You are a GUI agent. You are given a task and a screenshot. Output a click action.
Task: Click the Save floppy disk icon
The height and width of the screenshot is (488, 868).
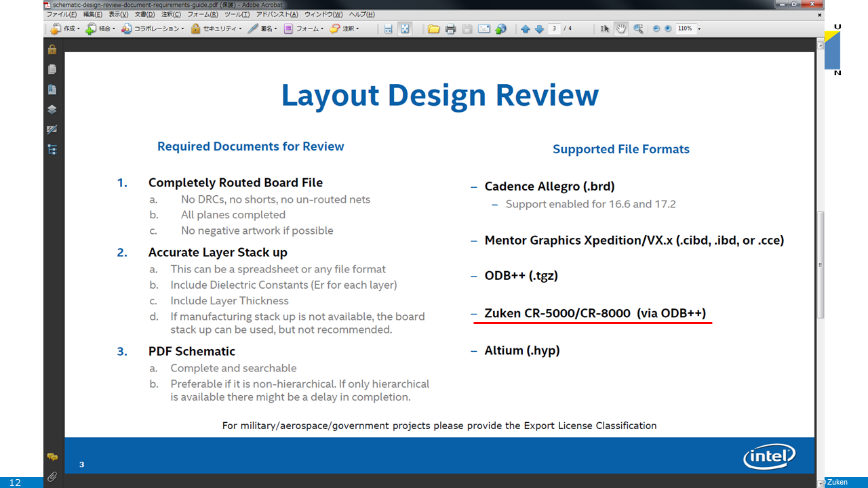pos(467,29)
